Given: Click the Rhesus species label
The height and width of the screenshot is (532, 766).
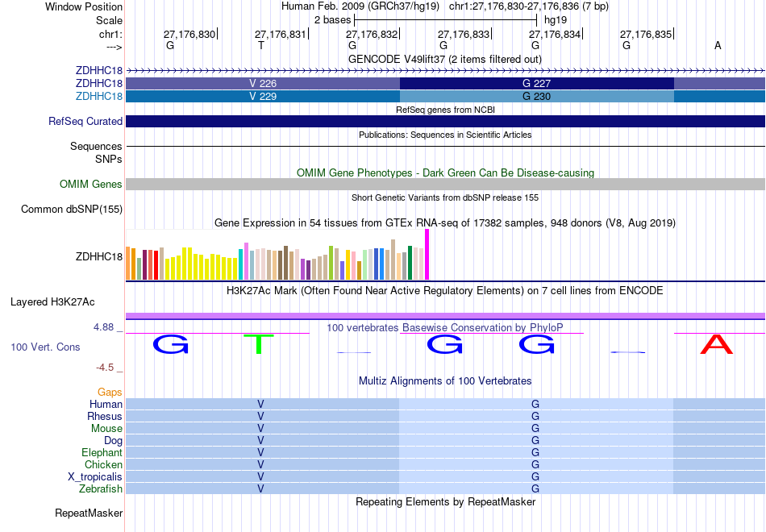Looking at the screenshot, I should (105, 416).
